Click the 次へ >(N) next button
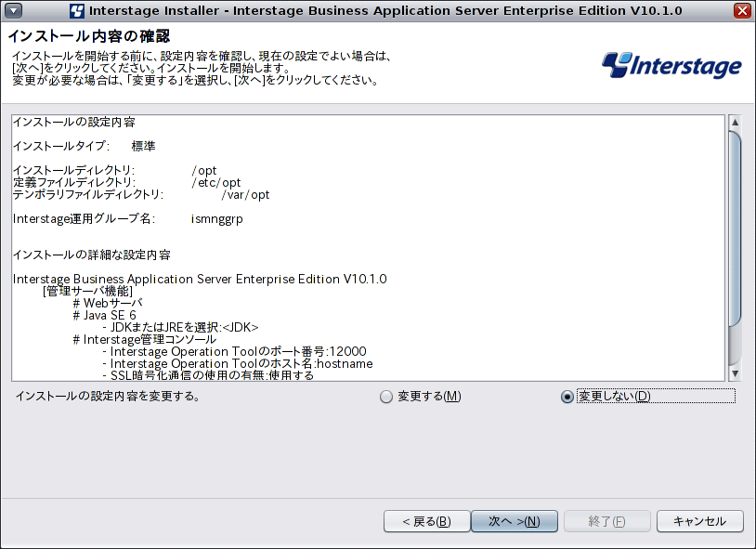Image resolution: width=756 pixels, height=549 pixels. 515,521
